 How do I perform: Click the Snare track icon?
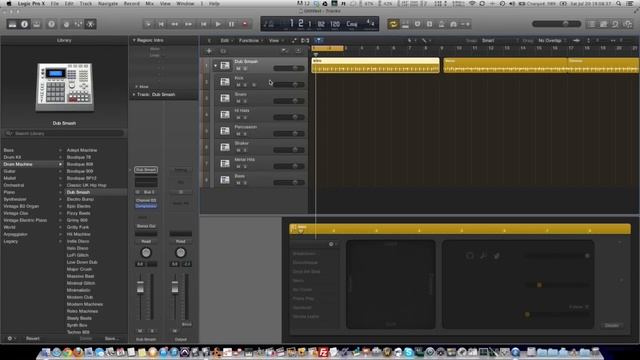coord(225,98)
